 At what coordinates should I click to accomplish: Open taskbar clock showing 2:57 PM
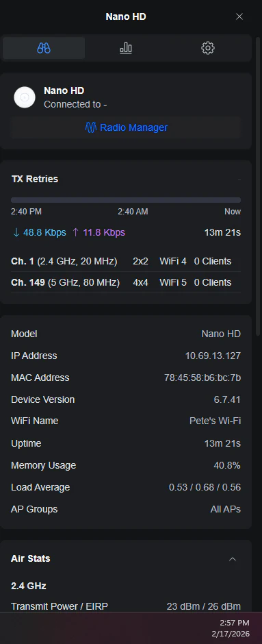click(235, 623)
